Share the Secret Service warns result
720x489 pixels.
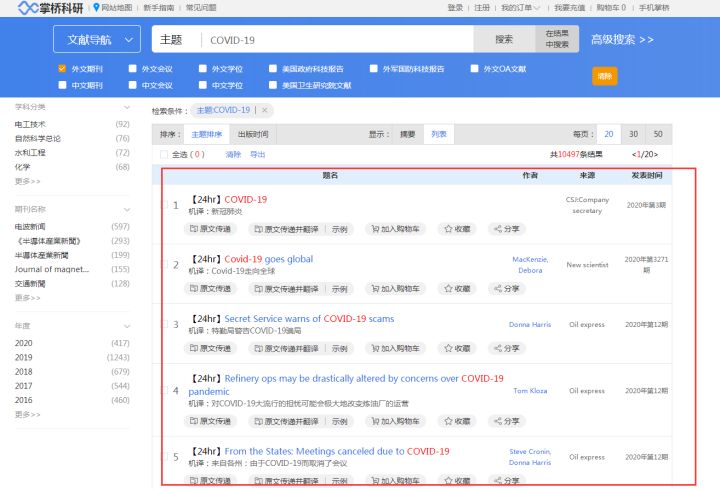[x=506, y=348]
